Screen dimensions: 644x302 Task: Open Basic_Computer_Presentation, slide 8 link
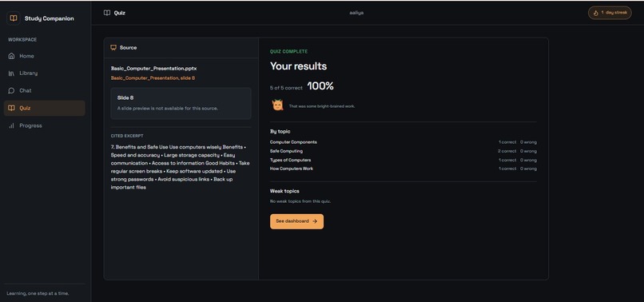click(x=153, y=78)
